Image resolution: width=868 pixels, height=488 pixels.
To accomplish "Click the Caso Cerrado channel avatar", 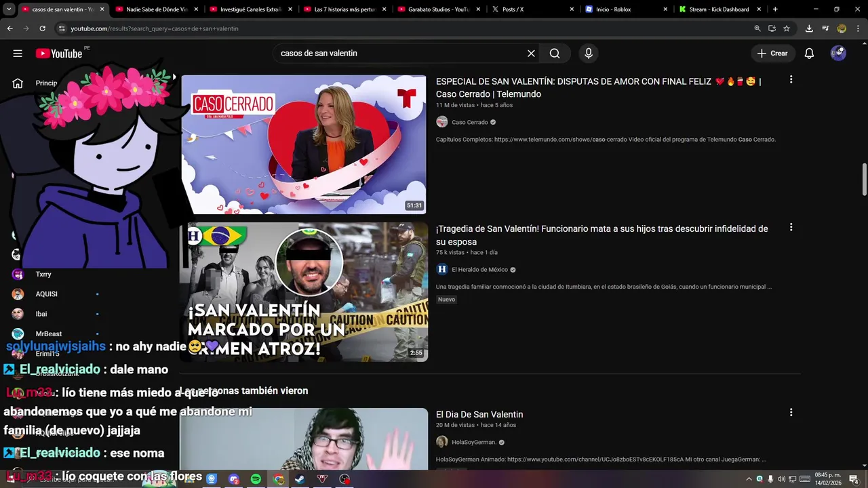I will [x=442, y=122].
